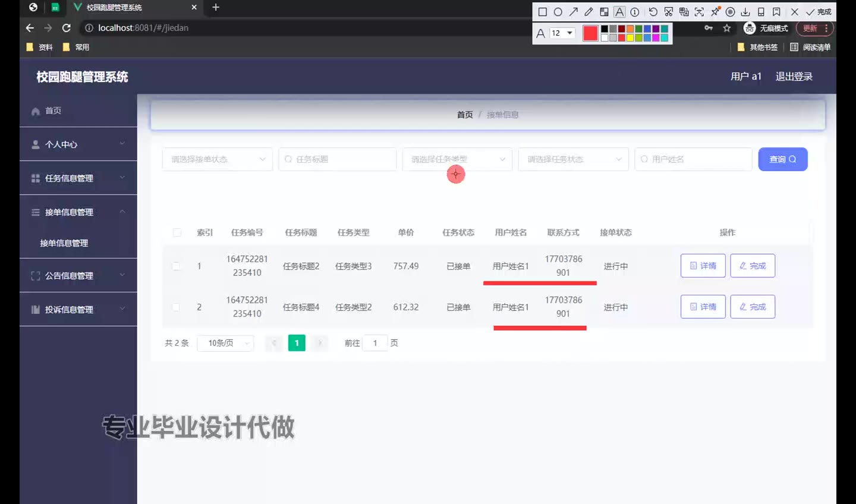The height and width of the screenshot is (504, 856).
Task: Select the text annotation tool
Action: coord(619,12)
